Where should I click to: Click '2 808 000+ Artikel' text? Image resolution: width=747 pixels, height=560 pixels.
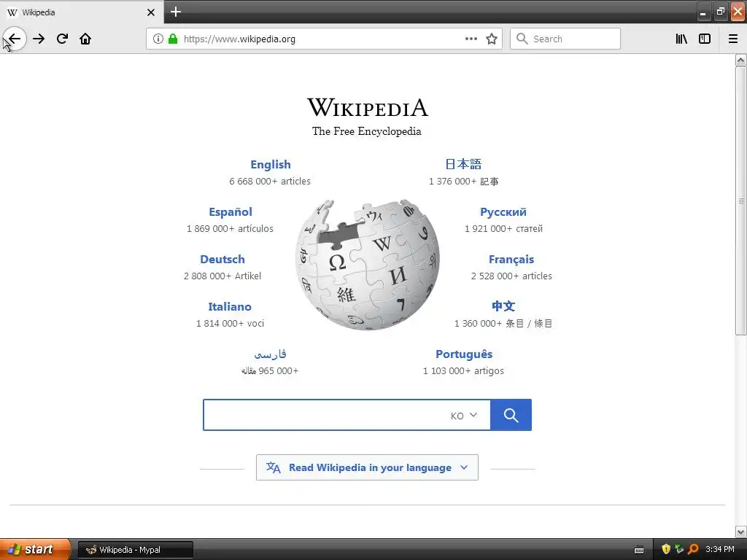click(222, 276)
